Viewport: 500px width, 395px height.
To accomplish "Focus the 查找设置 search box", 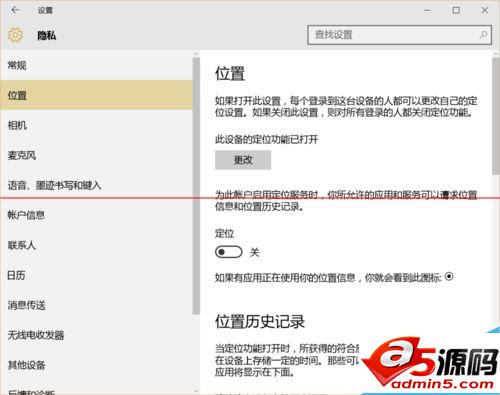I will click(x=399, y=35).
